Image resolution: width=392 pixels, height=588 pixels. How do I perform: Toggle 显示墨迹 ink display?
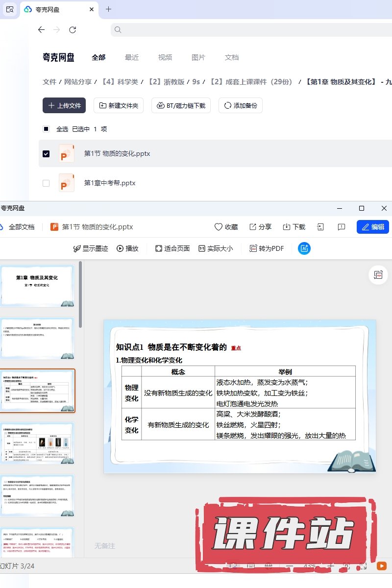(90, 248)
